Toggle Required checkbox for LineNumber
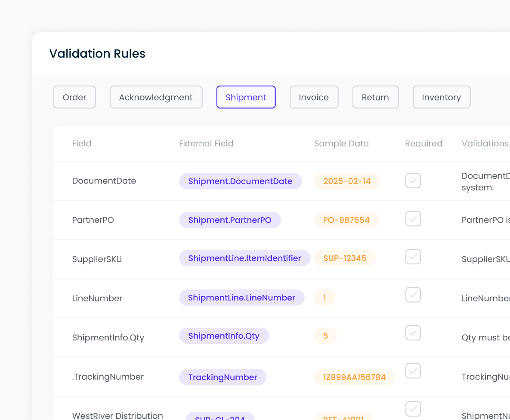This screenshot has height=420, width=510. point(413,295)
